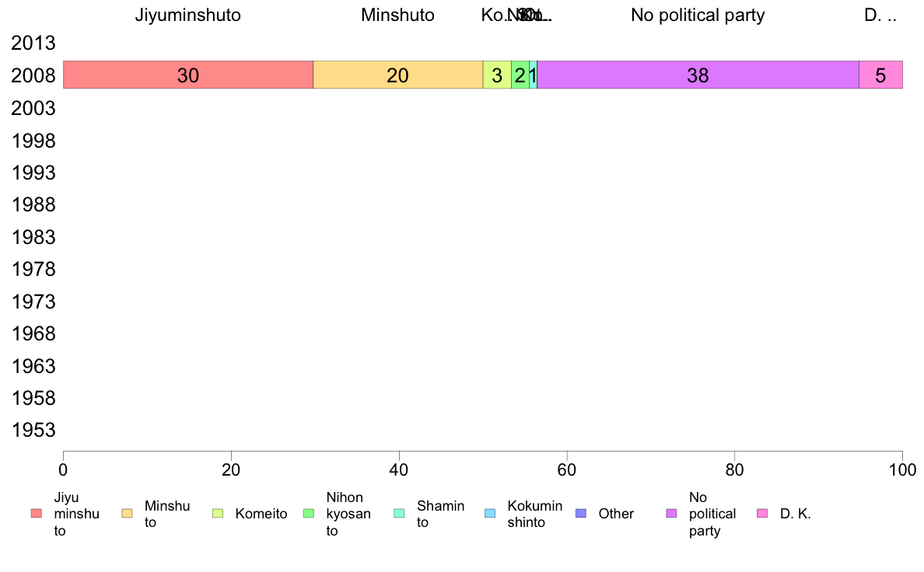Select the yellow-green bar segment labeled 3
This screenshot has height=572, width=924.
click(x=497, y=75)
